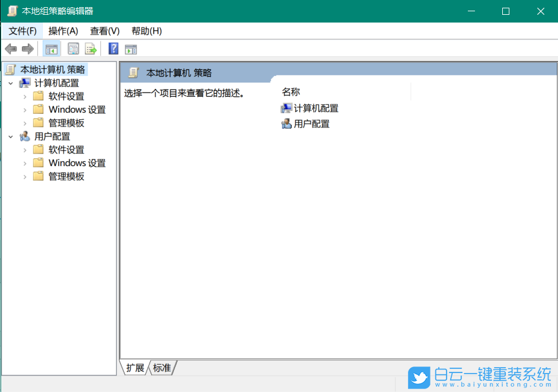Click the scroll icon beside 本地计算机 策略

click(x=9, y=69)
